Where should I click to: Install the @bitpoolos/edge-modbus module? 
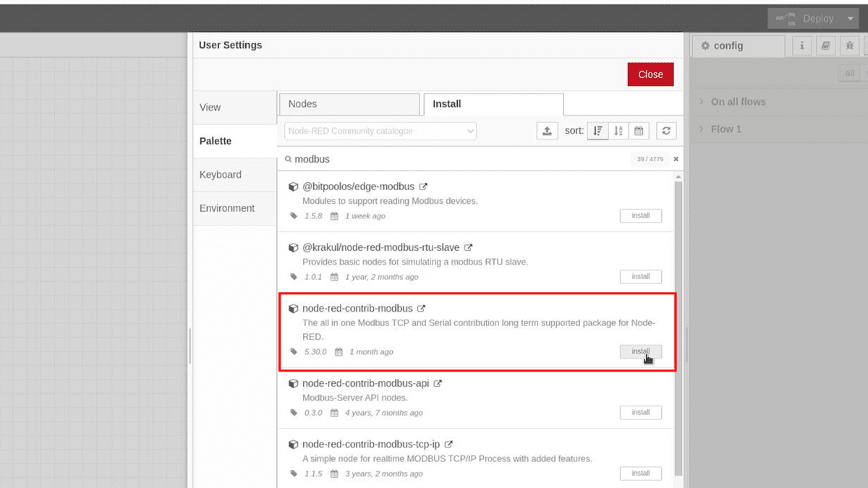[x=640, y=215]
